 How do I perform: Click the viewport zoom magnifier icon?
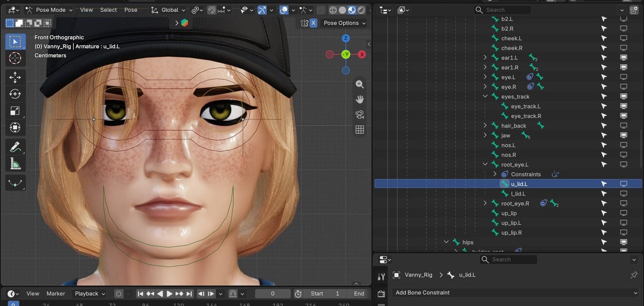tap(359, 84)
